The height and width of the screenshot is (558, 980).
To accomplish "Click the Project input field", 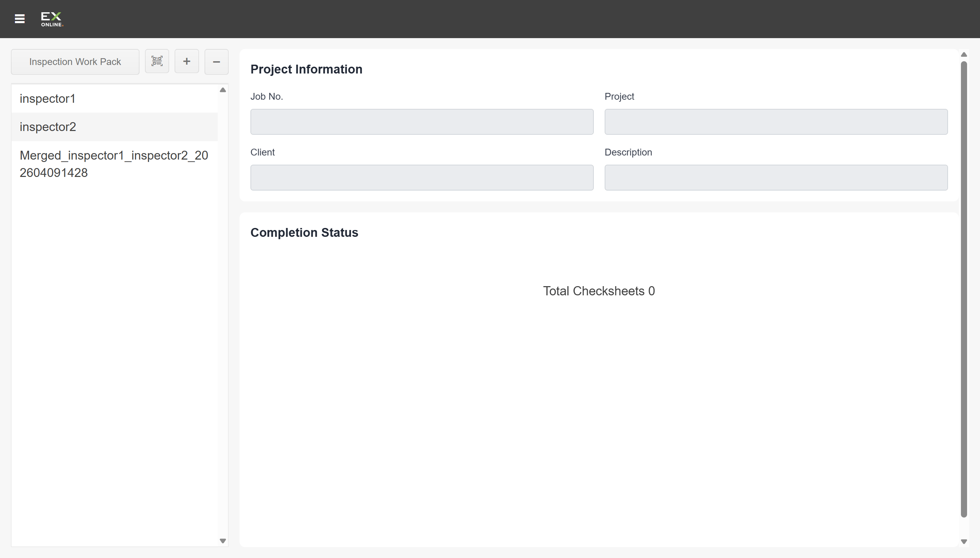I will point(776,122).
